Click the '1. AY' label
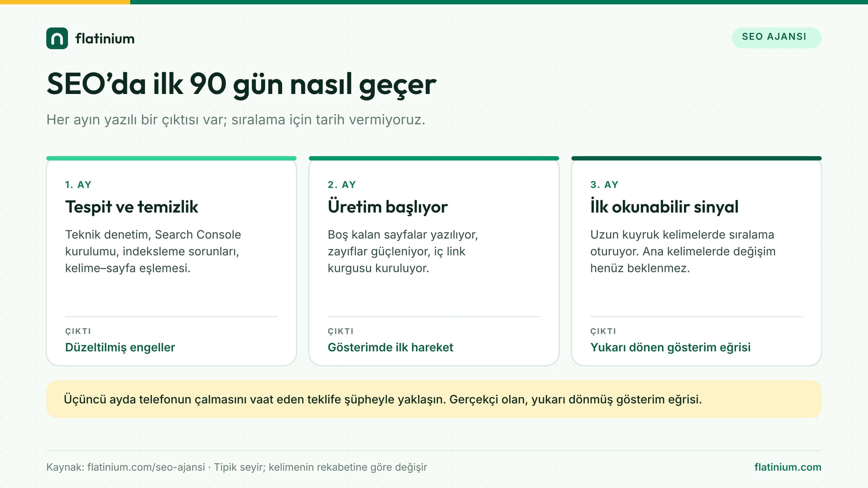 click(x=78, y=185)
